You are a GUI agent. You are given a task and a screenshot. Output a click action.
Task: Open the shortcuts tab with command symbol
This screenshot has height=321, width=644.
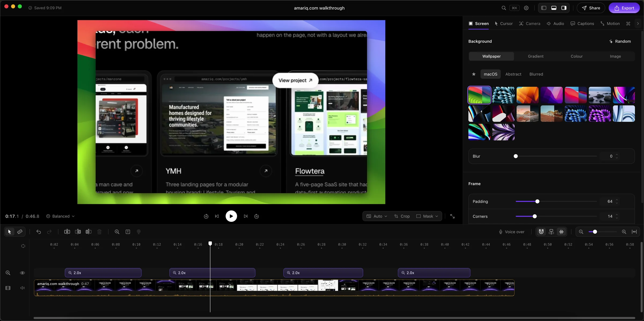(x=628, y=24)
